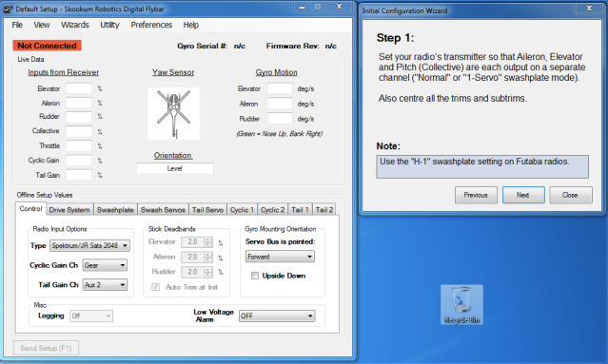Click the Rudder receiver input field
The width and height of the screenshot is (608, 364).
tap(79, 117)
